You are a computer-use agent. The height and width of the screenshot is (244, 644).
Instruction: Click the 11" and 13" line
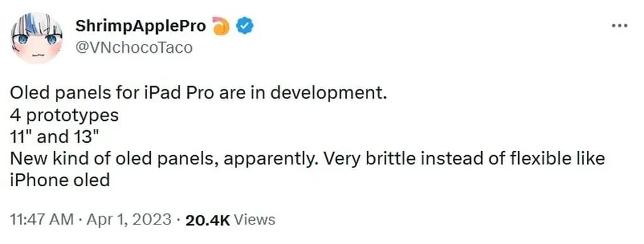point(55,136)
